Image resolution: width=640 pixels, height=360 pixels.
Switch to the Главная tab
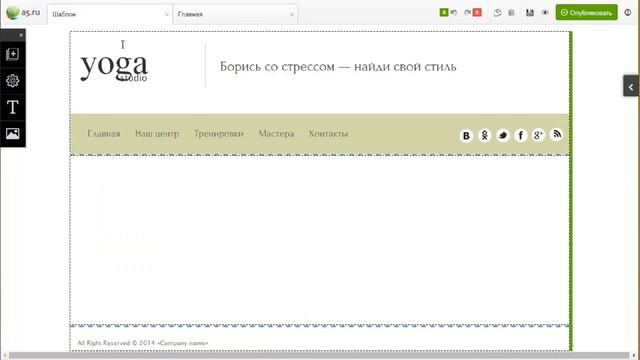click(236, 14)
